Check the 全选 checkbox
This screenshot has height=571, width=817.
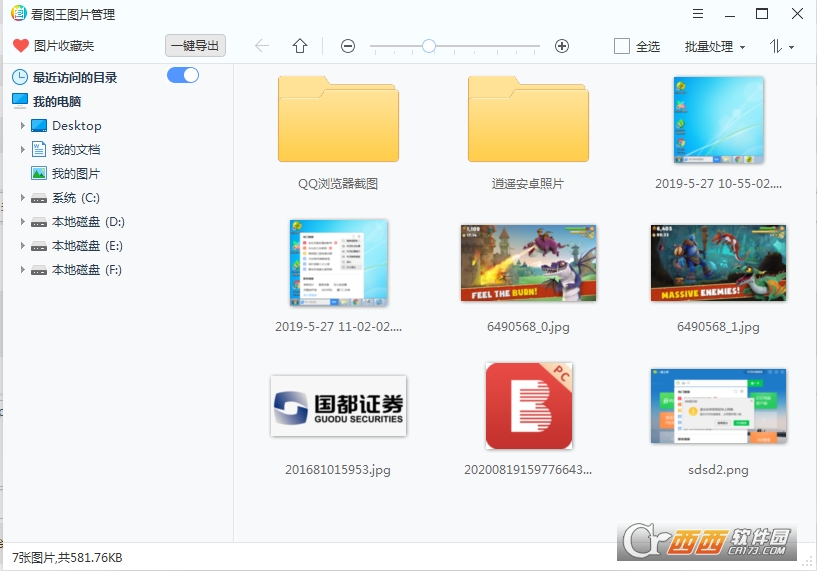(x=622, y=47)
